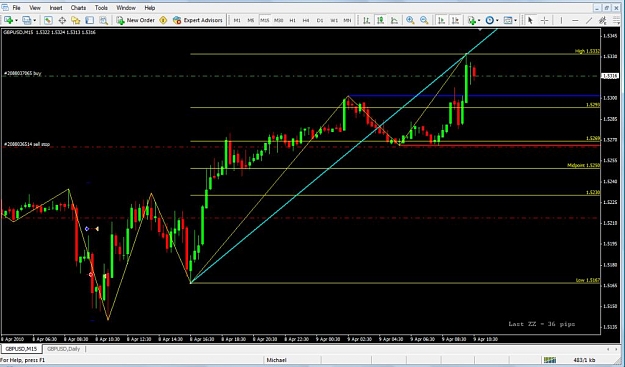
Task: Switch chart to D1 timeframe
Action: point(320,20)
